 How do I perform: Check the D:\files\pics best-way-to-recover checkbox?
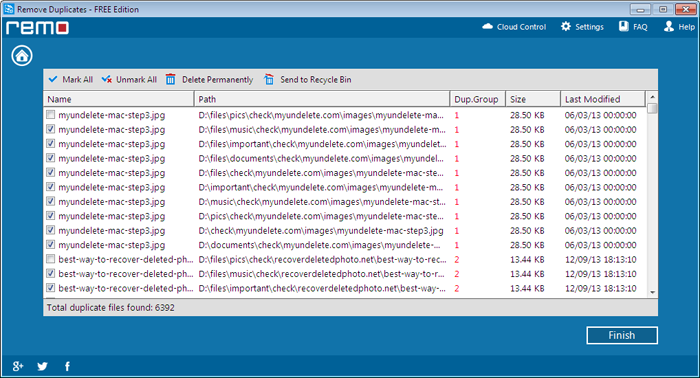[x=50, y=259]
